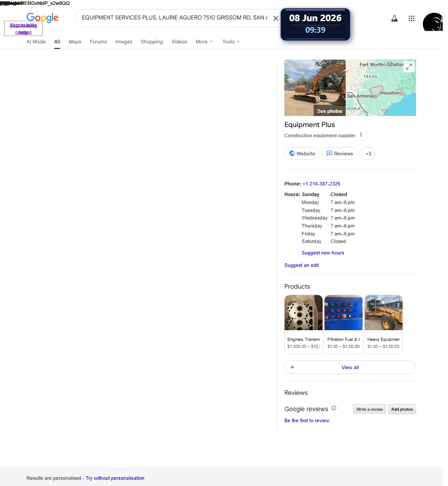
Task: Click Construction equipment supplier category text
Action: [x=320, y=135]
